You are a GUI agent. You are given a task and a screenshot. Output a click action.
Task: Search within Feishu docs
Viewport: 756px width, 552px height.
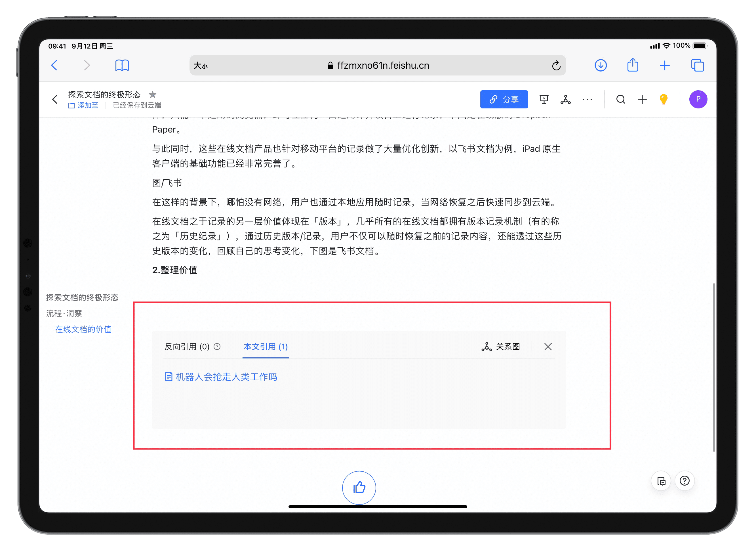pyautogui.click(x=620, y=99)
